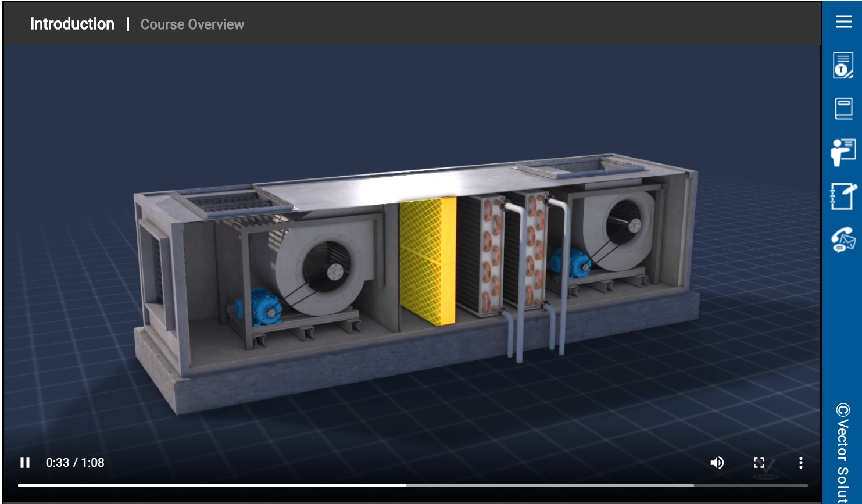The height and width of the screenshot is (504, 862).
Task: Click the Vector Solutions watermark logo
Action: coord(767,470)
